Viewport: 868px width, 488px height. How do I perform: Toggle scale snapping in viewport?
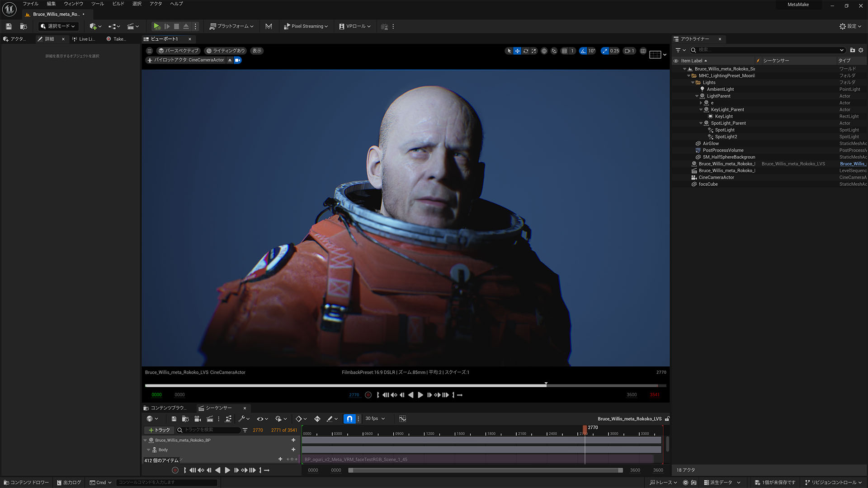click(x=605, y=51)
